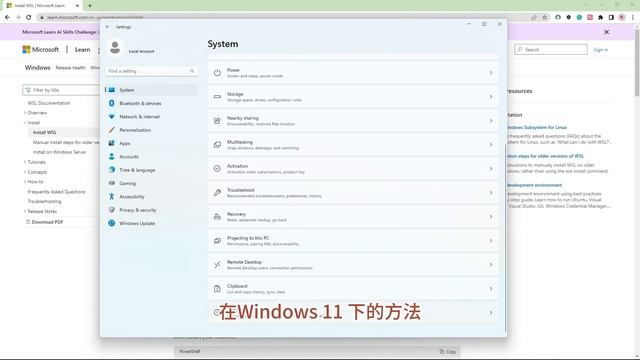Screen dimensions: 640x360
Task: Switch to the Install WSL browser tab
Action: pos(42,6)
